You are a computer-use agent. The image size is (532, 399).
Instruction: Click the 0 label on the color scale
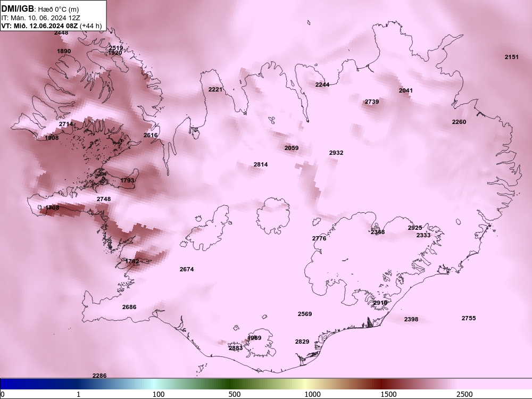[x=3, y=394]
